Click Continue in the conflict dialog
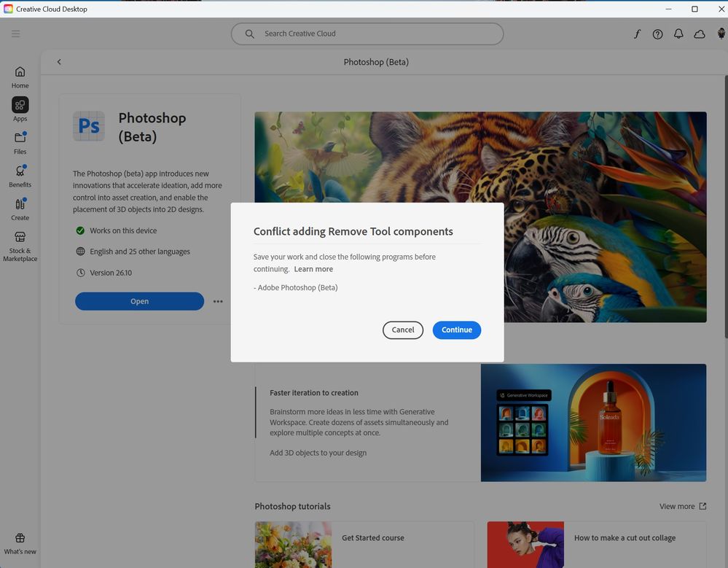The width and height of the screenshot is (728, 568). click(456, 330)
